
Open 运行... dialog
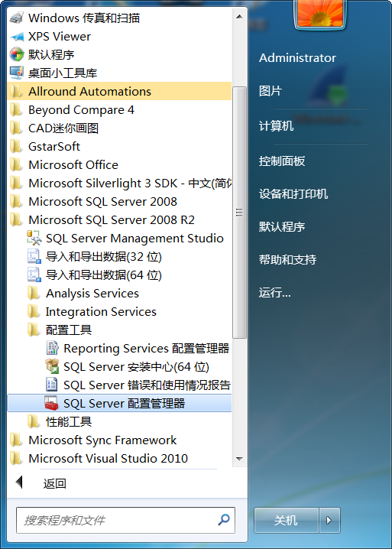(275, 292)
